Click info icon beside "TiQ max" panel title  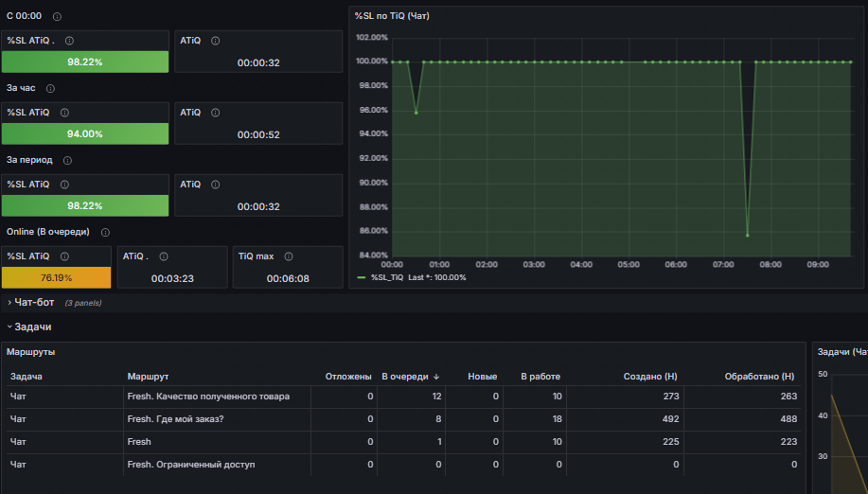287,256
